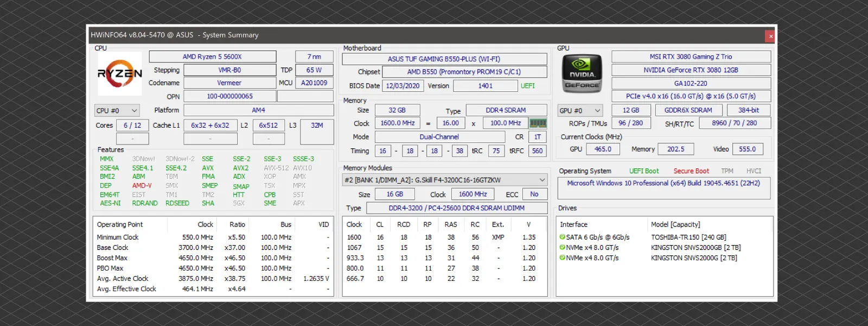Click the module clock 1600 MHz field
The image size is (868, 326).
(473, 194)
